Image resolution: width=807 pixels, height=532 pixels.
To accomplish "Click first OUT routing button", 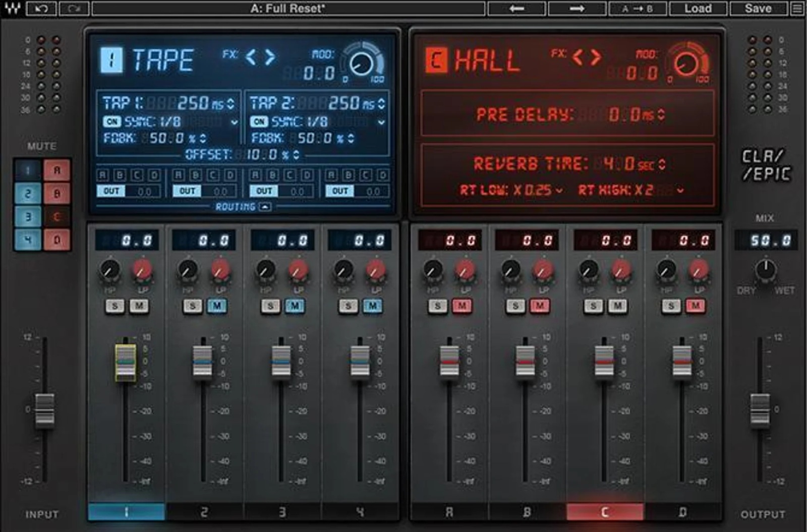I will point(111,191).
